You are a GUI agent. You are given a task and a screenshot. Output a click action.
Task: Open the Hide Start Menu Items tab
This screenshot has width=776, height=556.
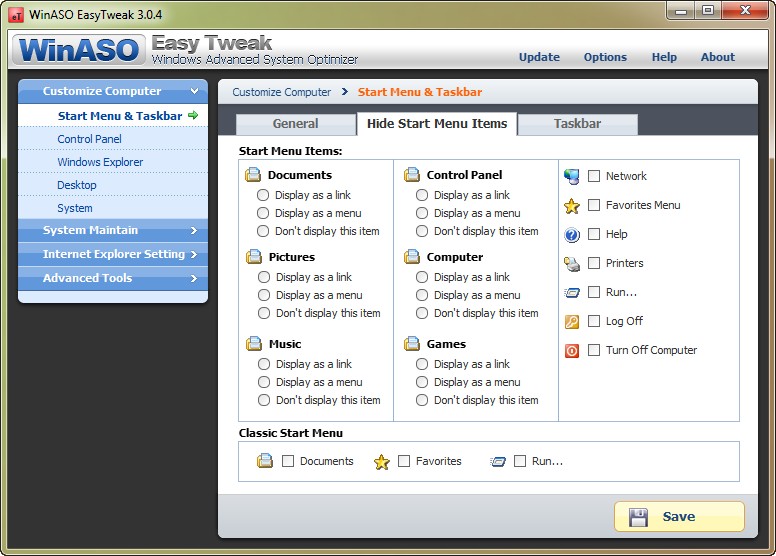point(437,124)
